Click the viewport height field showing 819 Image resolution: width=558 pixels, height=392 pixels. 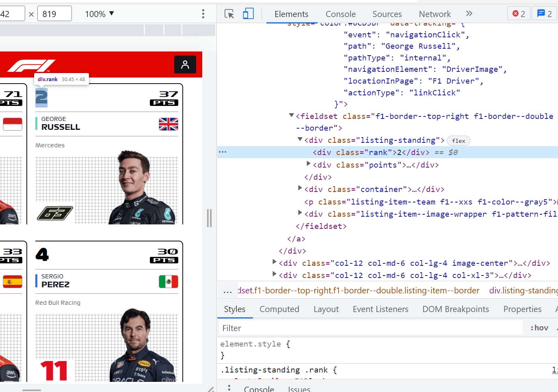55,14
